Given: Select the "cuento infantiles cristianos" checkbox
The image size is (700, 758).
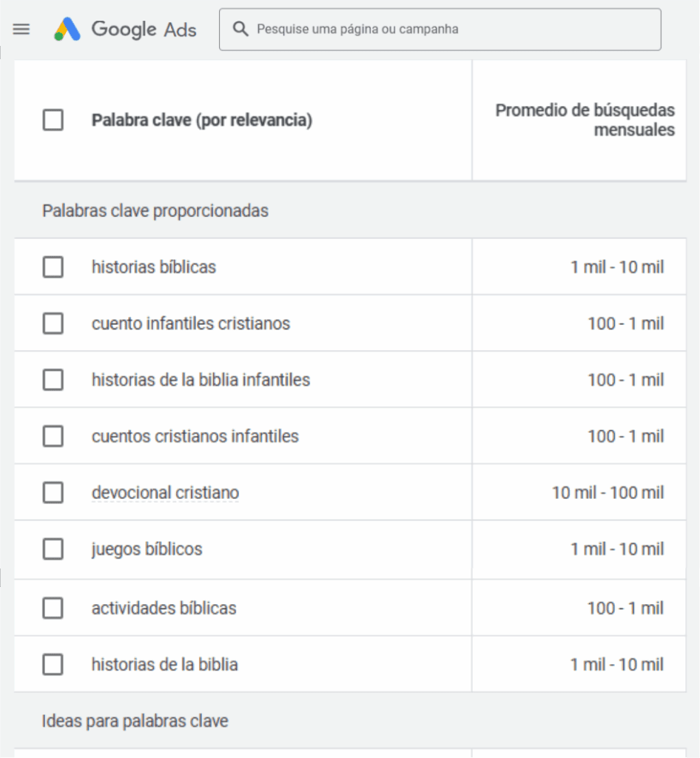Looking at the screenshot, I should click(x=53, y=323).
